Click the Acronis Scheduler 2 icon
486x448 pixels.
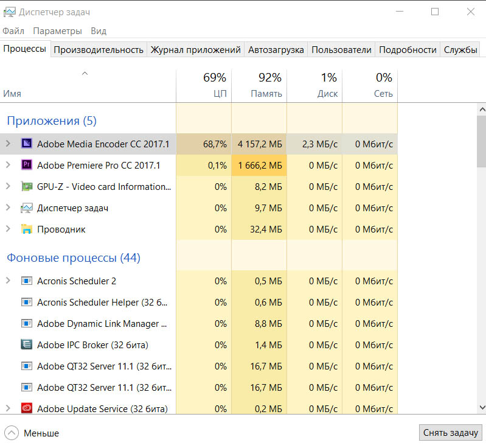27,281
